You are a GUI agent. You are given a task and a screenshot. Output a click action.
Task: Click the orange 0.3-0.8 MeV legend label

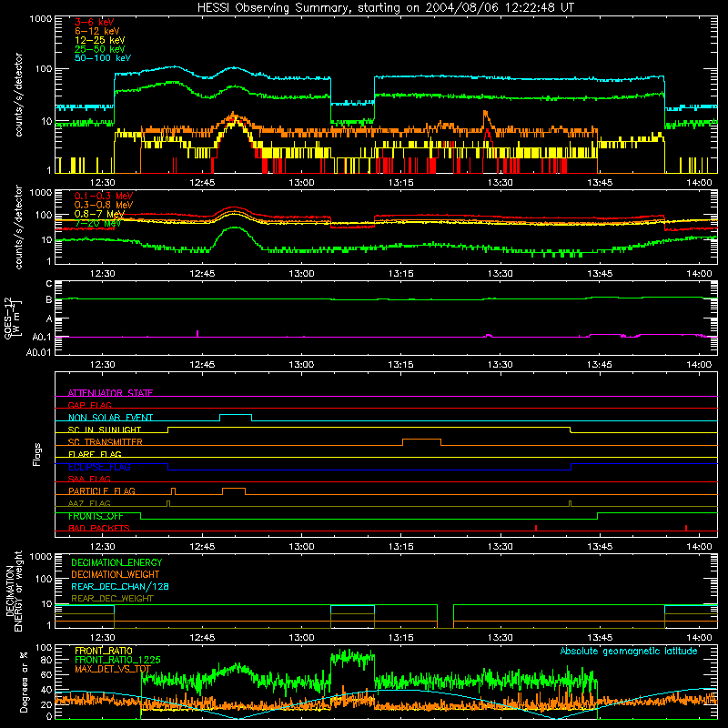click(104, 205)
